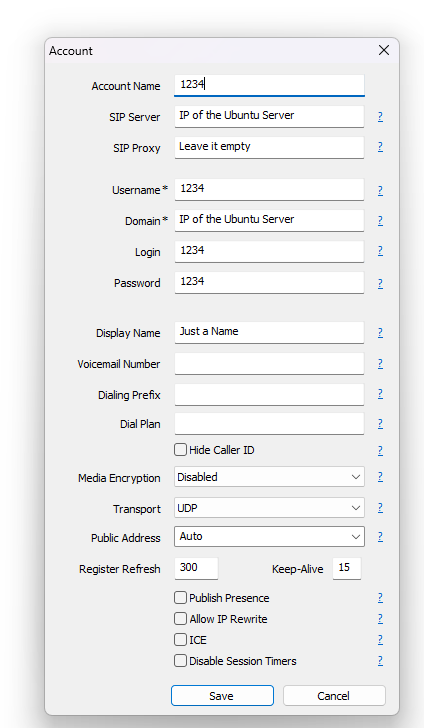Open the help link beside Dial Plan
The height and width of the screenshot is (728, 424).
pyautogui.click(x=380, y=423)
